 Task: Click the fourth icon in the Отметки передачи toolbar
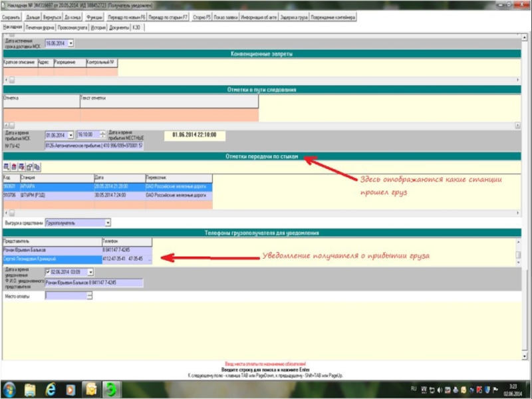[30, 166]
